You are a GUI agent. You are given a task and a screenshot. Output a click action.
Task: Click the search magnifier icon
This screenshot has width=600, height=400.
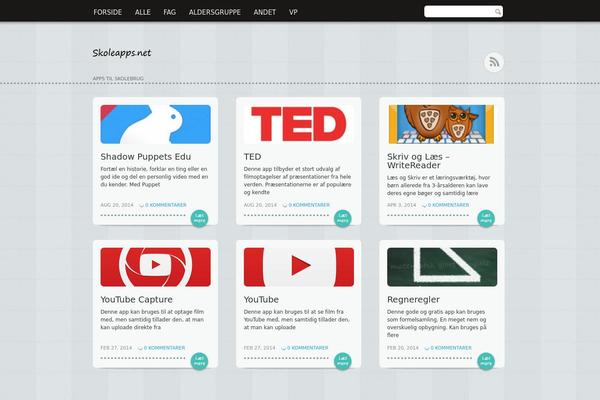pos(497,12)
